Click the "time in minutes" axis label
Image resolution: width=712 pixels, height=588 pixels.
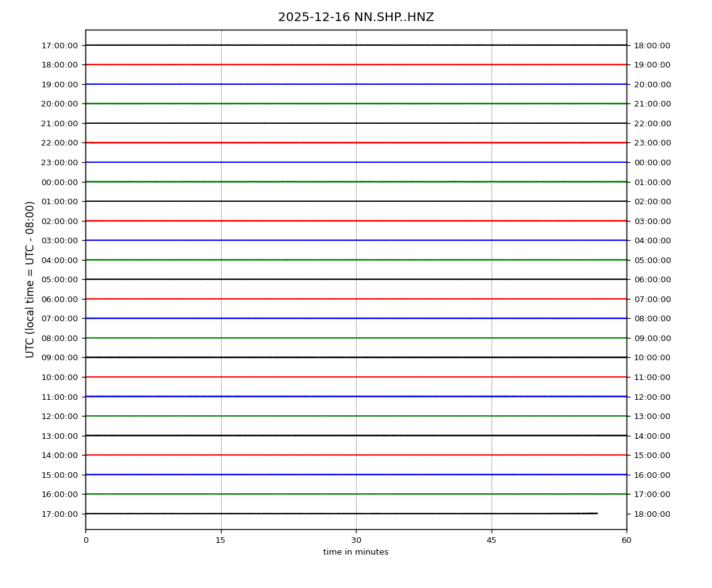[356, 552]
